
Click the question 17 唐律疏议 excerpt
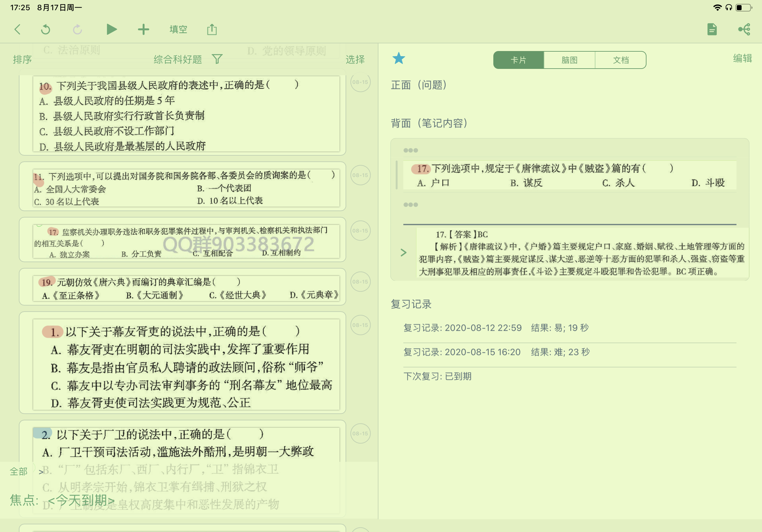coord(570,175)
